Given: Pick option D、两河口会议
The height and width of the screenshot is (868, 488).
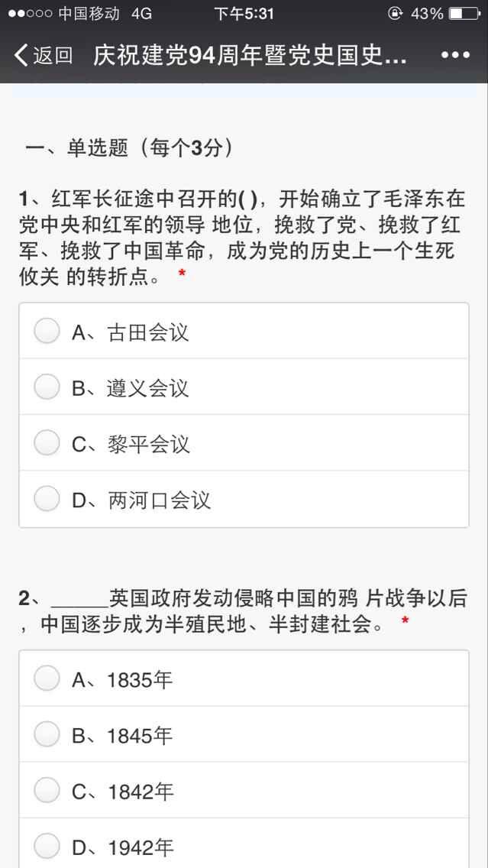Looking at the screenshot, I should pos(47,500).
